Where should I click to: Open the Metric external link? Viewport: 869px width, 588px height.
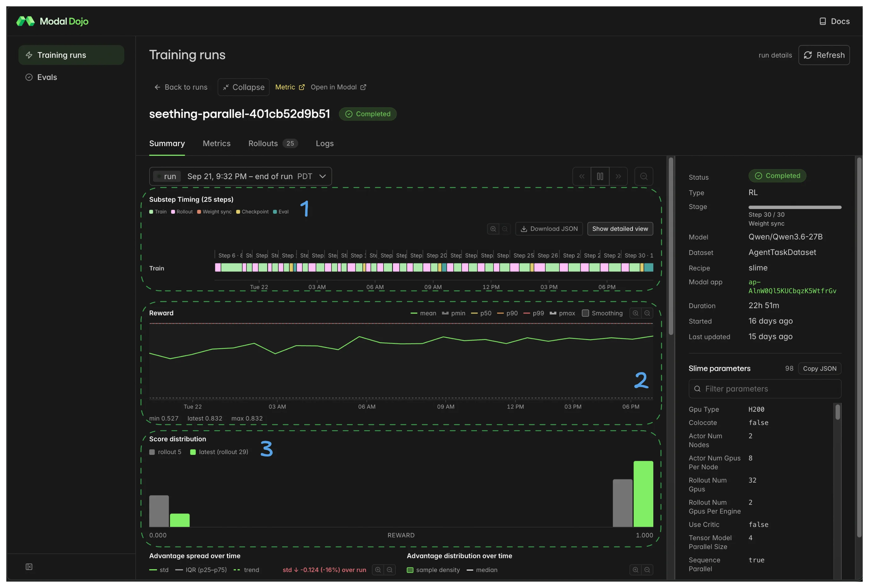pyautogui.click(x=290, y=87)
